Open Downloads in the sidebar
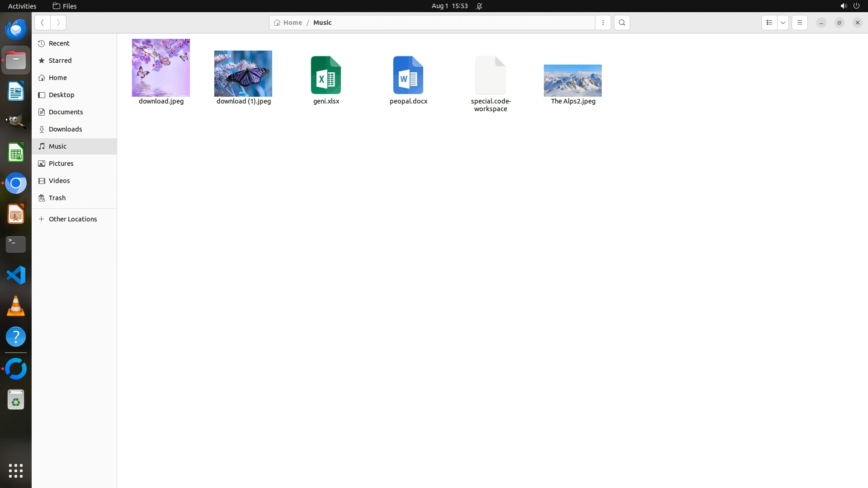868x488 pixels. click(x=65, y=129)
